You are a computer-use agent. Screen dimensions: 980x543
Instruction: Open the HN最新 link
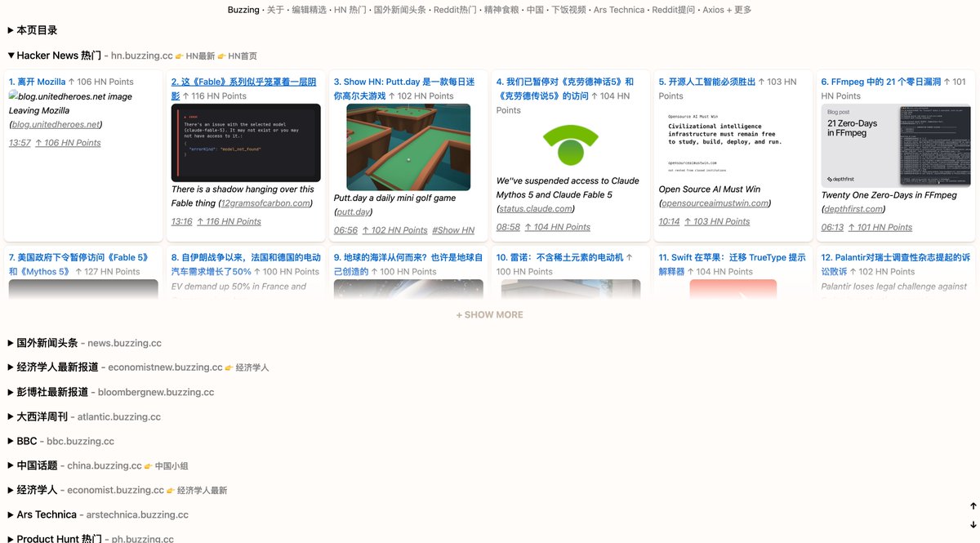pos(200,56)
